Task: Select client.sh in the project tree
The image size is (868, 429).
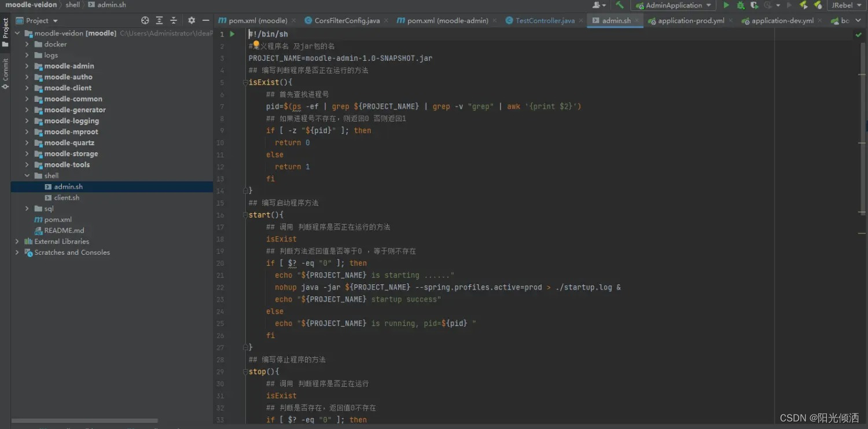Action: click(x=67, y=197)
